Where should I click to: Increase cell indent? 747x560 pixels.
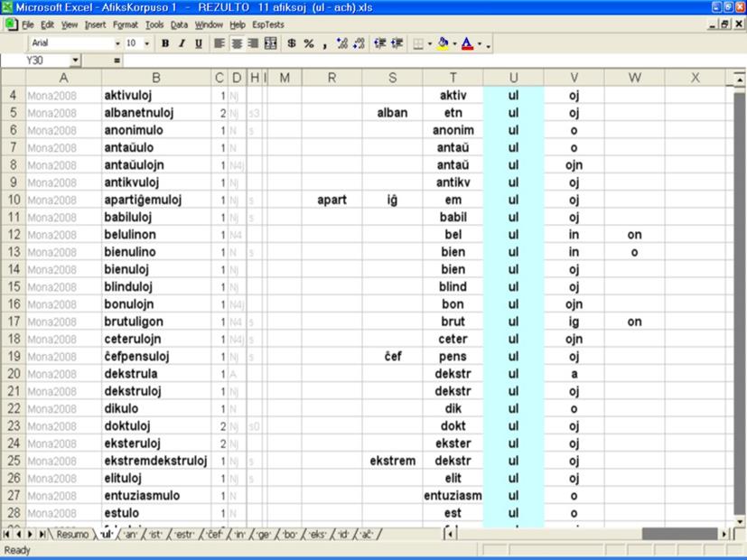tap(397, 44)
